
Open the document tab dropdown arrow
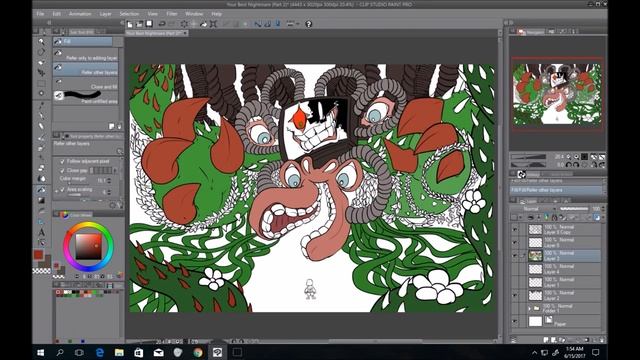pyautogui.click(x=185, y=33)
